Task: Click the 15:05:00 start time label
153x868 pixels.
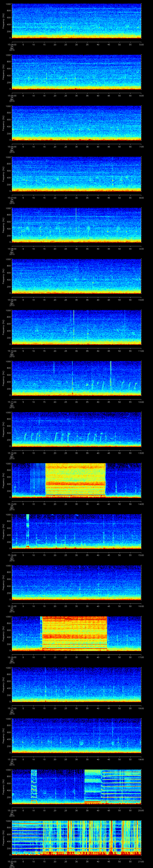Action: [x=12, y=96]
